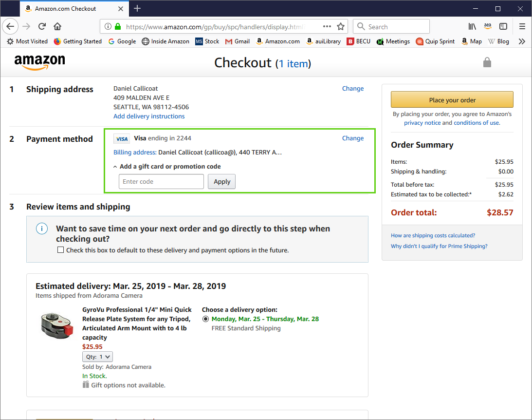This screenshot has height=420, width=532.
Task: Go back with the browser back arrow
Action: pos(10,26)
